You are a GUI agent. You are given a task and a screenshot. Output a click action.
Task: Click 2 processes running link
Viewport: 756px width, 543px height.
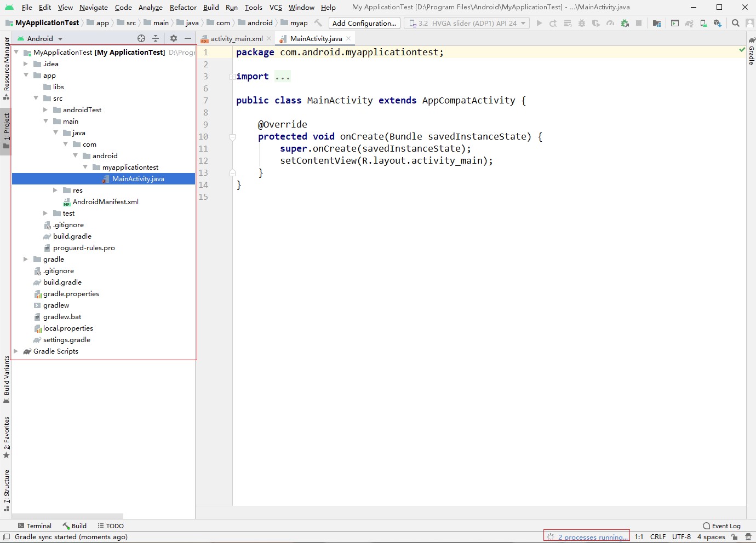point(593,537)
